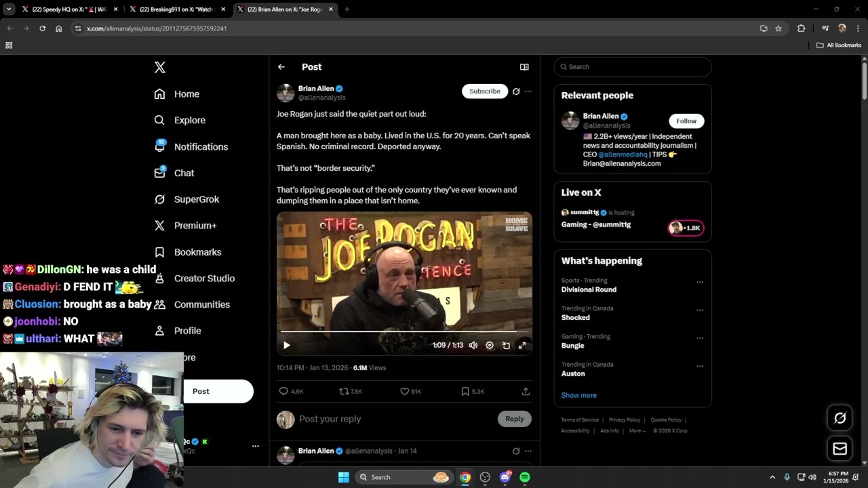Open Notifications in the sidebar
The image size is (868, 488).
pyautogui.click(x=191, y=146)
